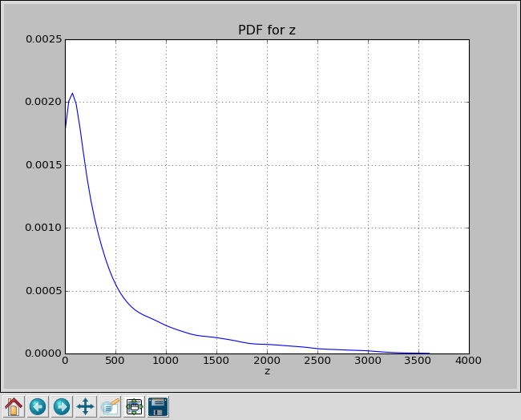521x420 pixels.
Task: Click the x-axis tick label 1500
Action: (x=216, y=361)
